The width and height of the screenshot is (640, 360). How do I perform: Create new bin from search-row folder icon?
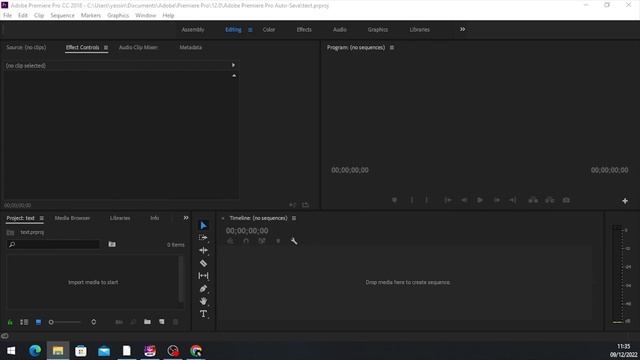112,244
